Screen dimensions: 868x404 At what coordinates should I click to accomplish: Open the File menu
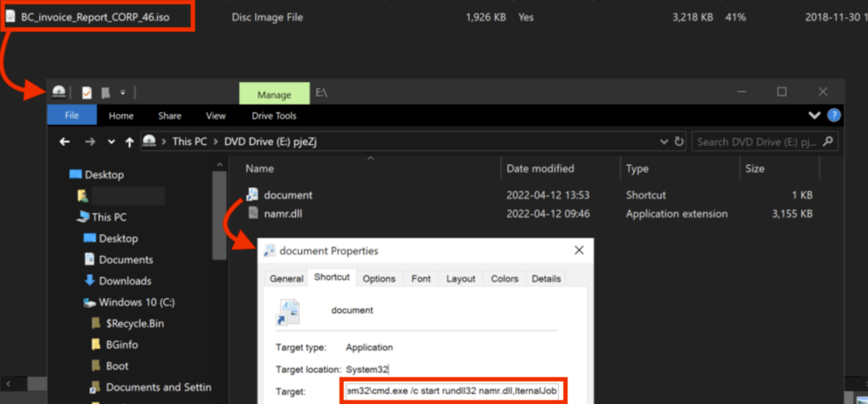coord(72,115)
